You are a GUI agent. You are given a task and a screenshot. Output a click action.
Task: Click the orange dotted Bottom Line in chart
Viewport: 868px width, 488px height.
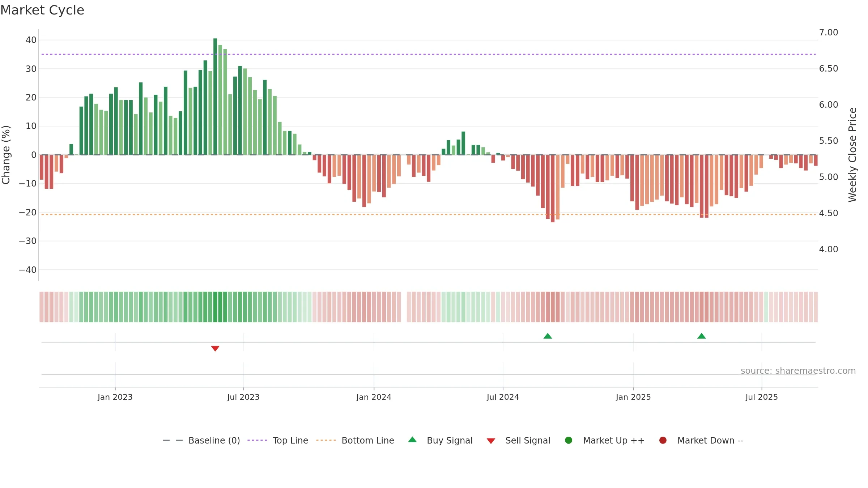click(x=429, y=214)
